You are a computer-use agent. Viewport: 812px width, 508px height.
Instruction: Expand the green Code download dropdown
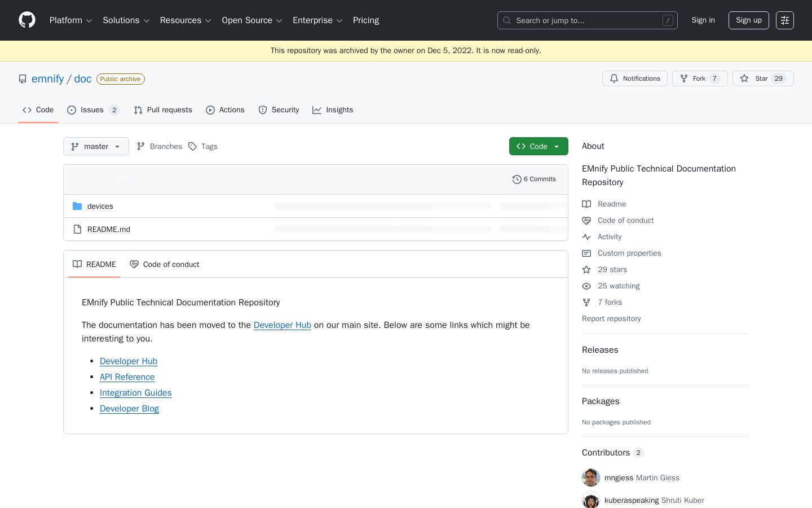click(x=539, y=146)
